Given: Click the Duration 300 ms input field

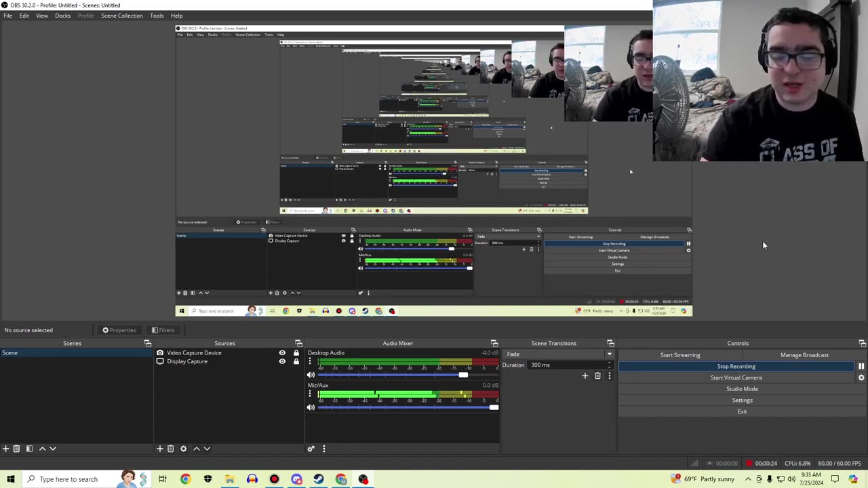Looking at the screenshot, I should 565,365.
